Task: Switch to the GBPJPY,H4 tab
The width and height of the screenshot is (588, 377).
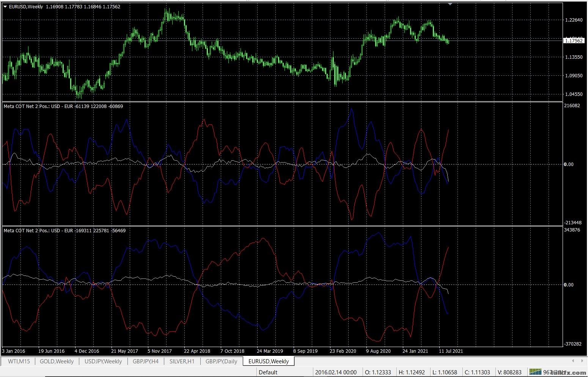Action: click(146, 361)
